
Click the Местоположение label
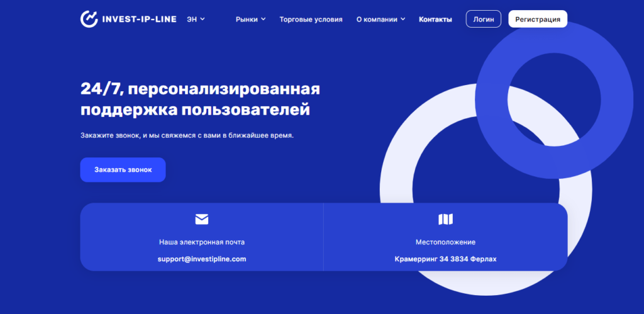pos(446,242)
